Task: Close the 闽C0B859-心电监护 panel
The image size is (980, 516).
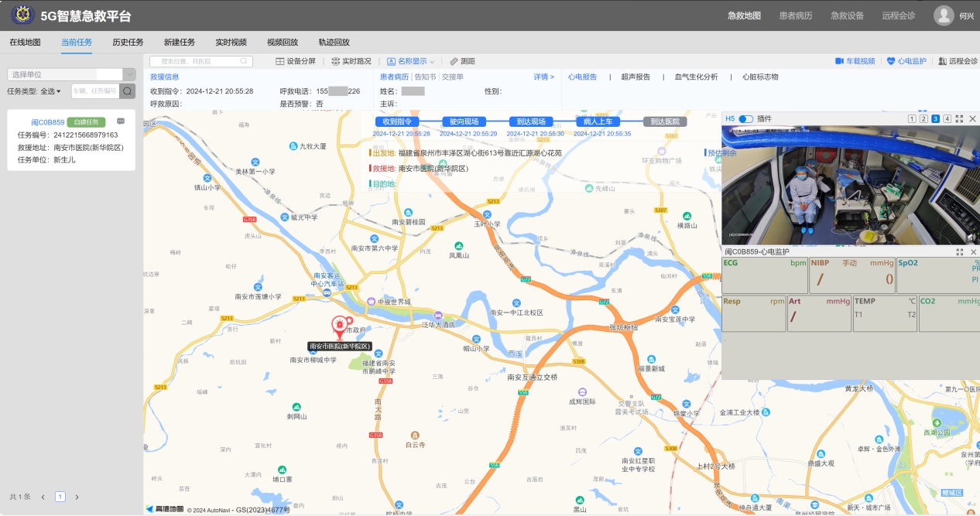Action: 974,252
